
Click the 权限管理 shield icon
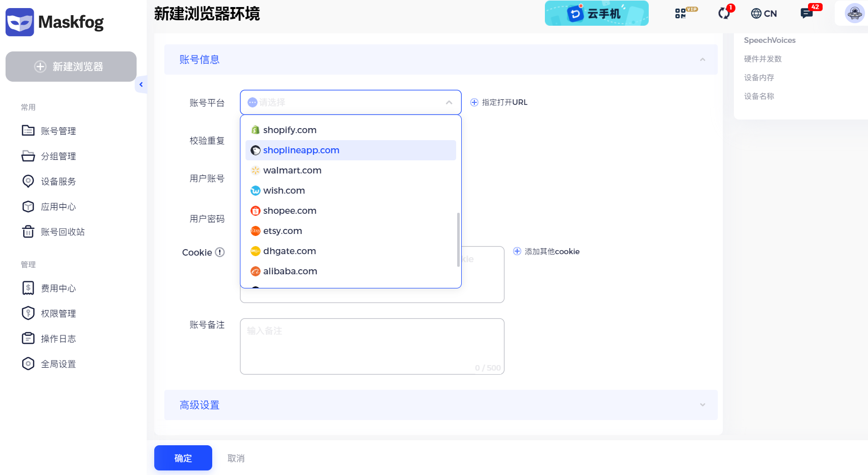[x=28, y=313]
